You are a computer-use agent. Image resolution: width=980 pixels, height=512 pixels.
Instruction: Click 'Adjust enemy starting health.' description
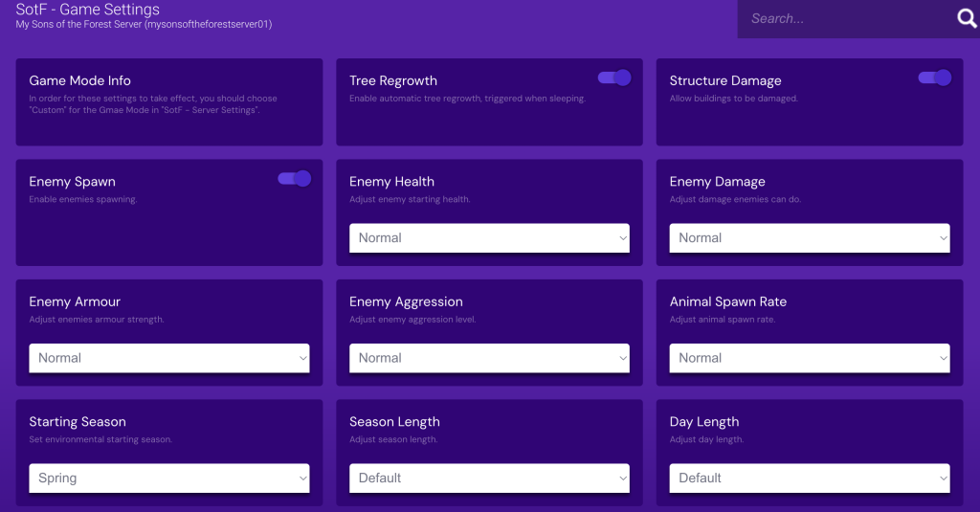[x=410, y=199]
